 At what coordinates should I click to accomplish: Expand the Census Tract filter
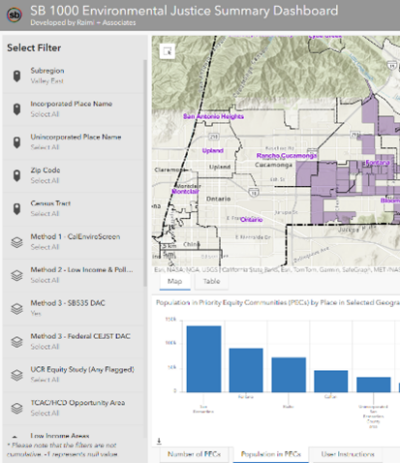coord(73,209)
